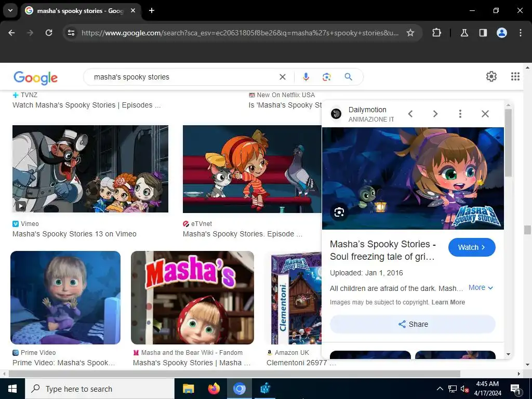Open preview panel more options menu
Screen dimensions: 532x399
click(460, 114)
